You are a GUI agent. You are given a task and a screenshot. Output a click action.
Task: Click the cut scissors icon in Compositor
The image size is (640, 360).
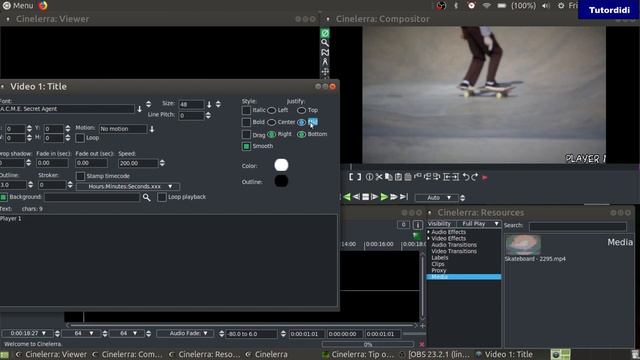click(x=379, y=177)
